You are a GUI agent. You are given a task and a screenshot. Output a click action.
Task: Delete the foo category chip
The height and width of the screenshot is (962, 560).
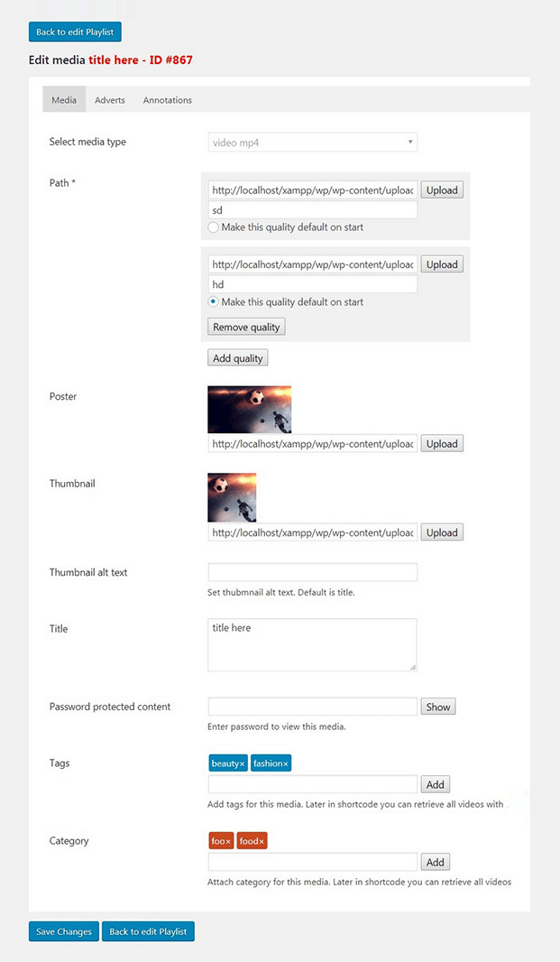[228, 841]
